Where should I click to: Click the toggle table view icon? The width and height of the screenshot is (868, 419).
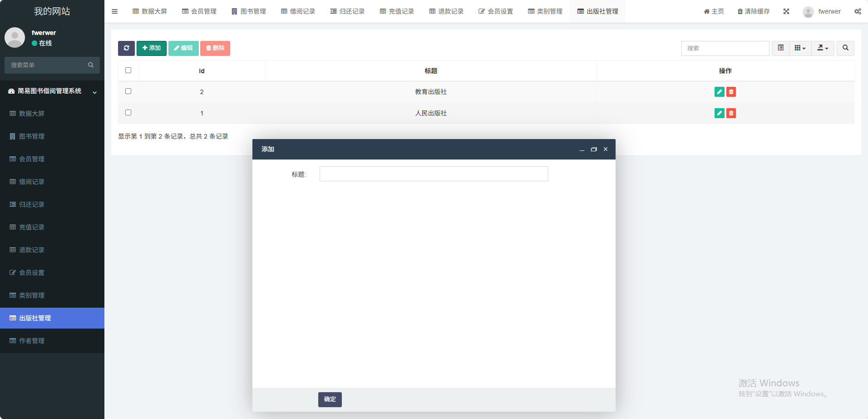pos(780,48)
